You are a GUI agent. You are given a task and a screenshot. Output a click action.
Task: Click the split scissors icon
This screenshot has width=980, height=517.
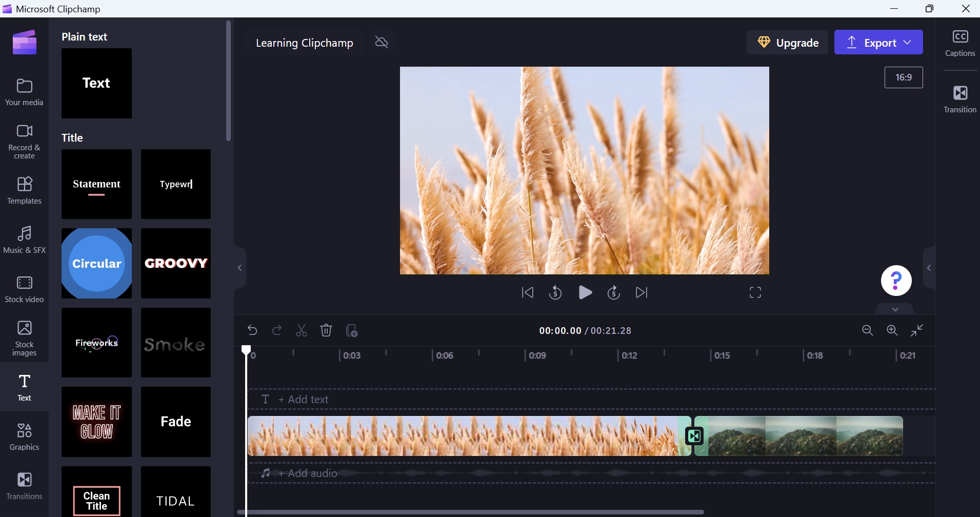(302, 330)
